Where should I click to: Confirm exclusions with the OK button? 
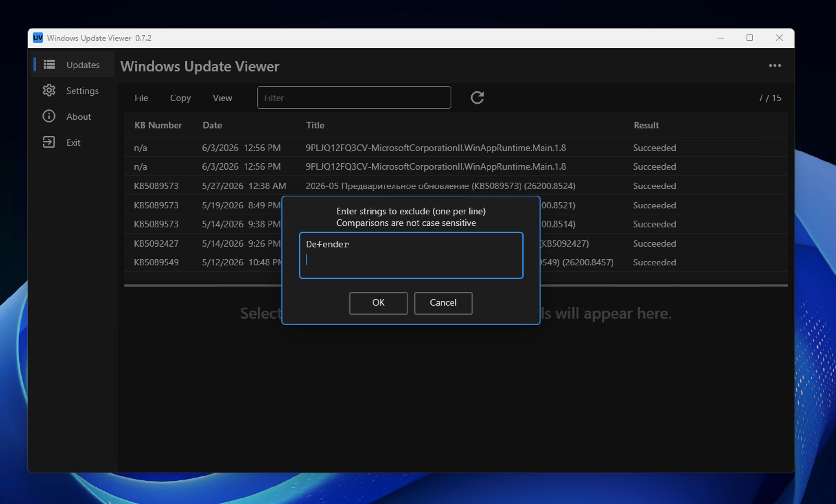378,303
